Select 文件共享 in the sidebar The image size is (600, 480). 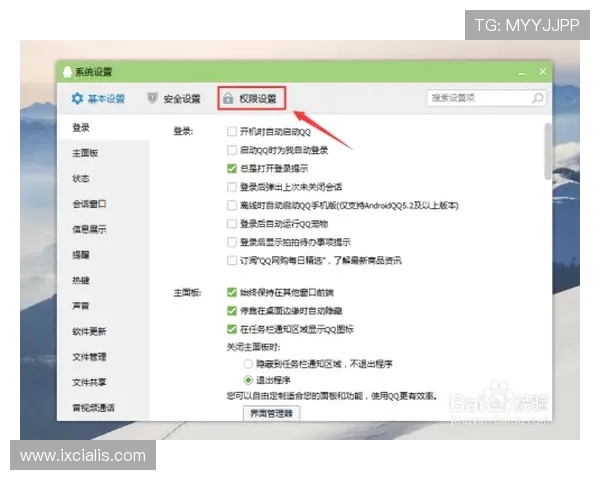tap(90, 382)
